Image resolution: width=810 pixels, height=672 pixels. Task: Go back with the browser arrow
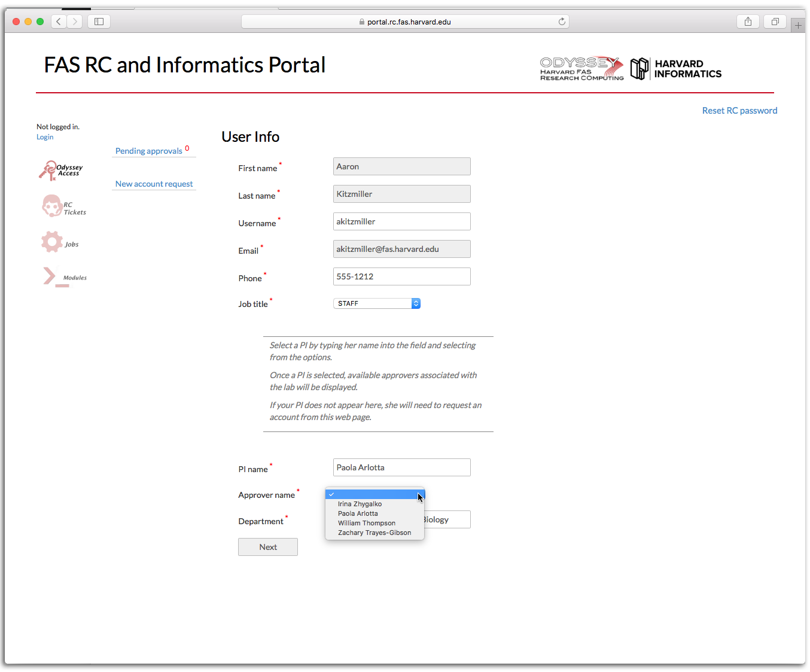pyautogui.click(x=59, y=22)
